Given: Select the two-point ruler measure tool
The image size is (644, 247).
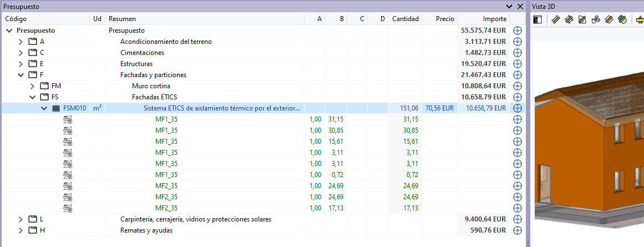Looking at the screenshot, I should (x=556, y=20).
